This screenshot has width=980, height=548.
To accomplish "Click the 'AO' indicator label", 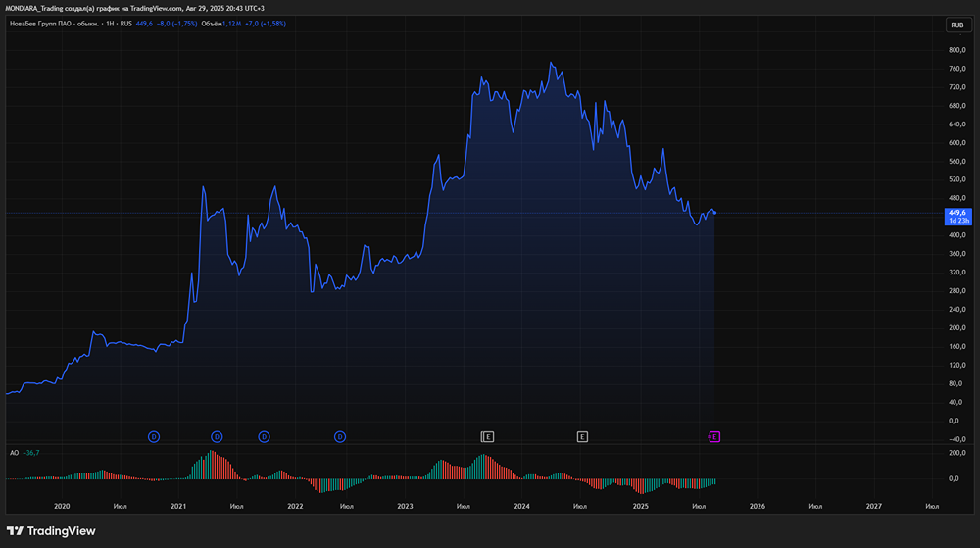I will click(x=15, y=453).
